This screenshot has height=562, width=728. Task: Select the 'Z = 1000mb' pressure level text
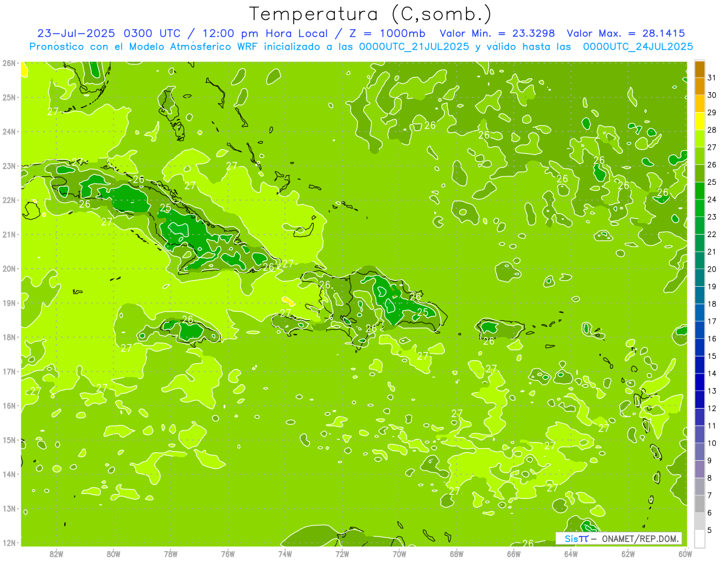point(387,33)
